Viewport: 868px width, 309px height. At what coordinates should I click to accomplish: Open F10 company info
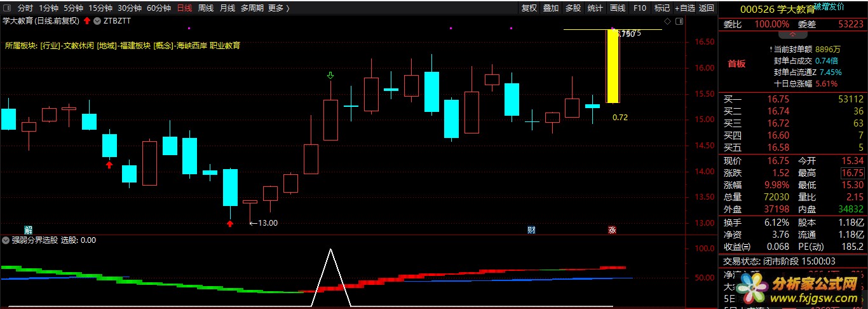pos(640,8)
